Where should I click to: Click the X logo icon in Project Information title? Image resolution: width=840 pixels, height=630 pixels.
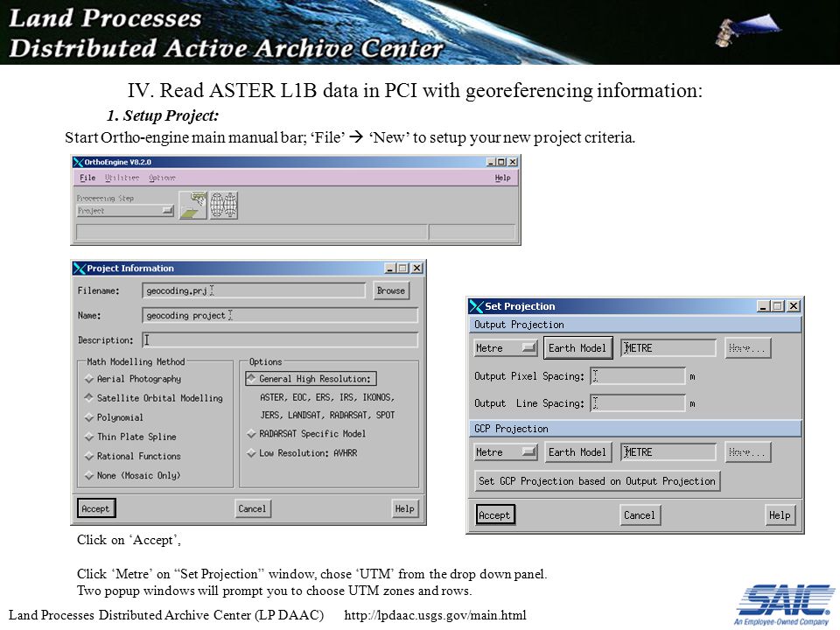[x=80, y=268]
